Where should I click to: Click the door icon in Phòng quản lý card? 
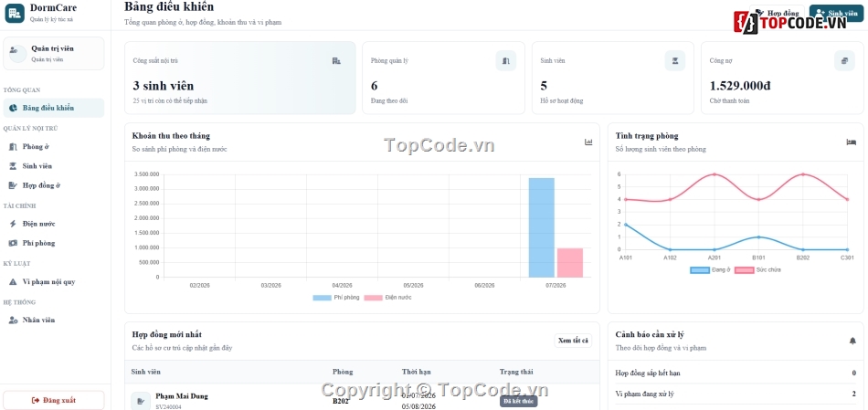coord(506,61)
